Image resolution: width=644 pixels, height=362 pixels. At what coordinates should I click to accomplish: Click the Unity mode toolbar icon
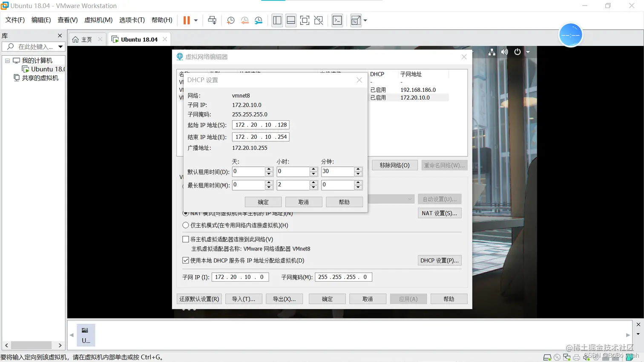pos(319,20)
